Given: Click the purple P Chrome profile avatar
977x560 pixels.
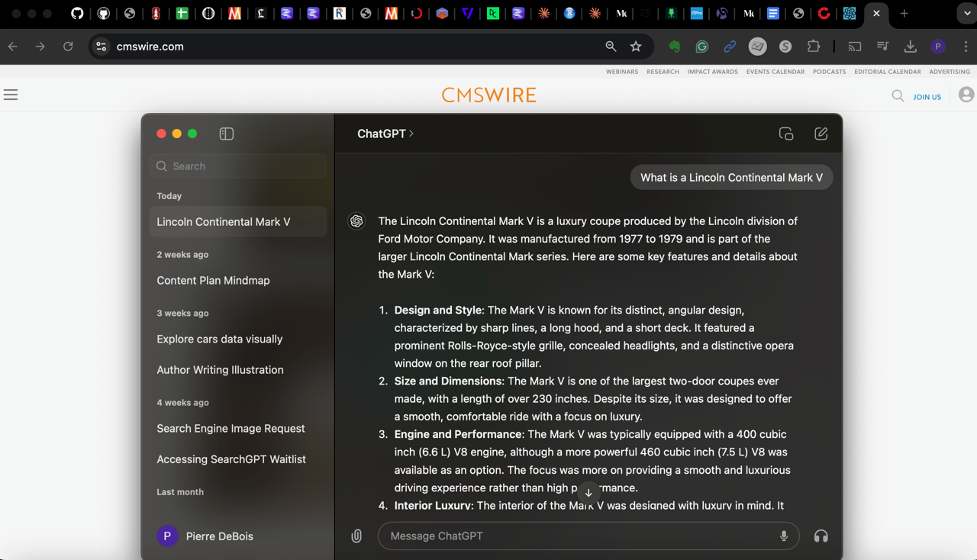Looking at the screenshot, I should 938,47.
